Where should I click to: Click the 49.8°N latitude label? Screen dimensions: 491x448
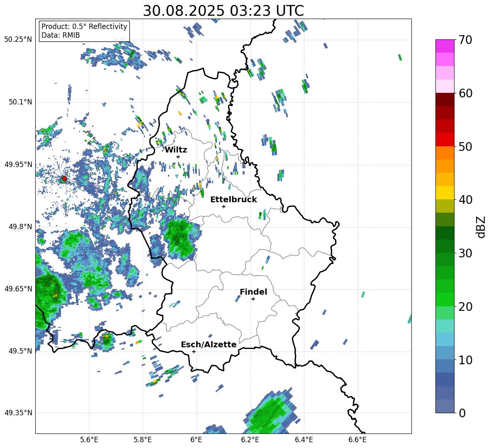(x=20, y=227)
